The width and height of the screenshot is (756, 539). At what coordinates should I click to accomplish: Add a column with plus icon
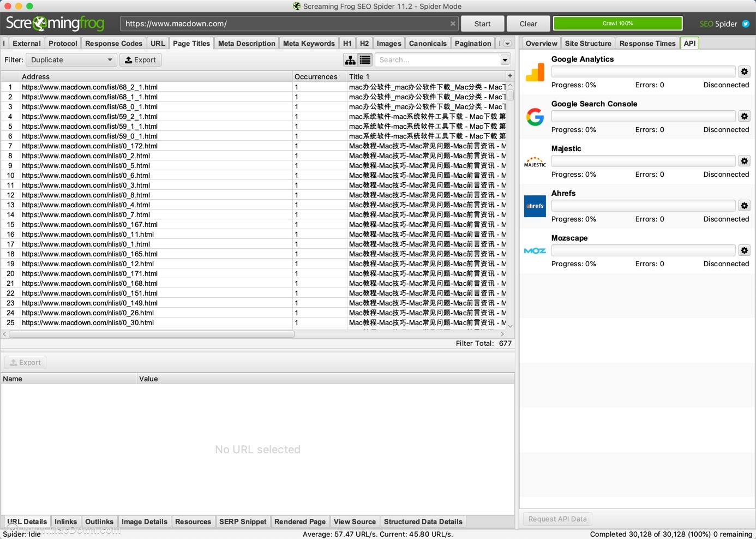click(x=510, y=76)
